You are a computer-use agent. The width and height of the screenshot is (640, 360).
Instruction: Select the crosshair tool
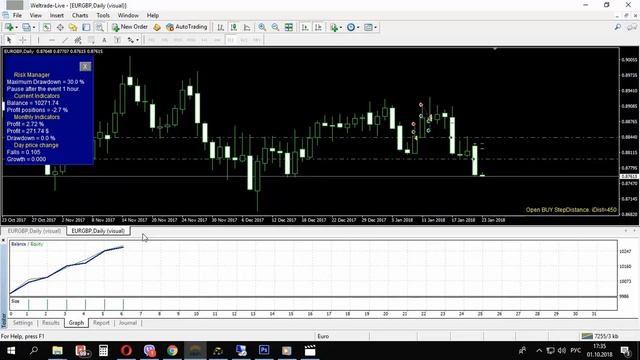[23, 40]
